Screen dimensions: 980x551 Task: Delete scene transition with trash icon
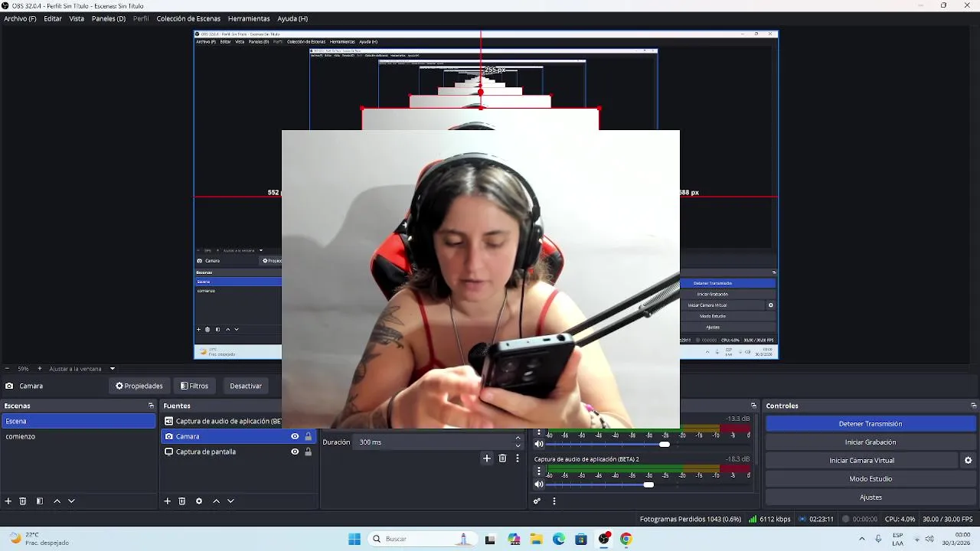click(x=502, y=458)
